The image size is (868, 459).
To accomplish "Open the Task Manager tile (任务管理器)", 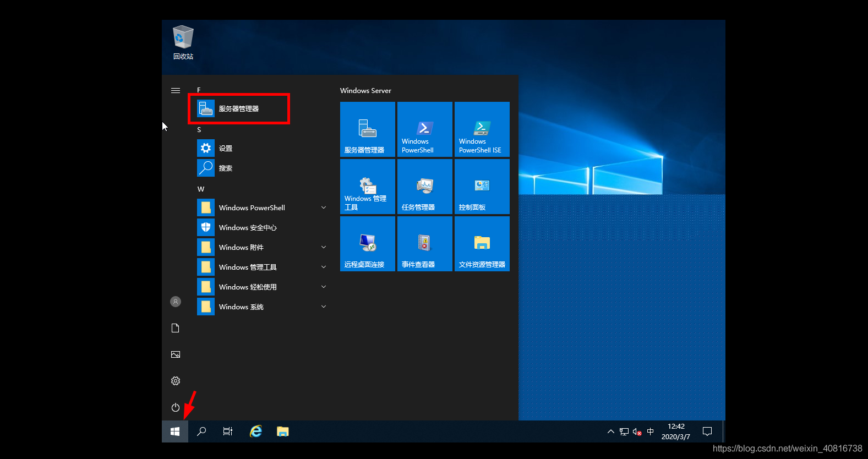I will coord(424,187).
